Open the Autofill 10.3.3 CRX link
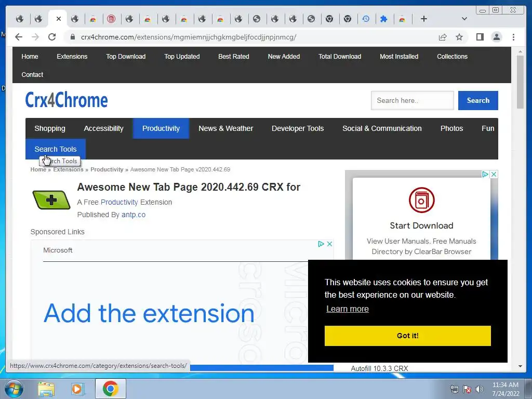 point(379,368)
